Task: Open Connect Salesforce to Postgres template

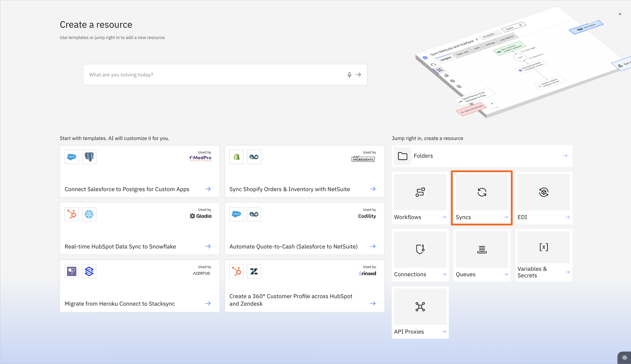Action: pyautogui.click(x=140, y=171)
